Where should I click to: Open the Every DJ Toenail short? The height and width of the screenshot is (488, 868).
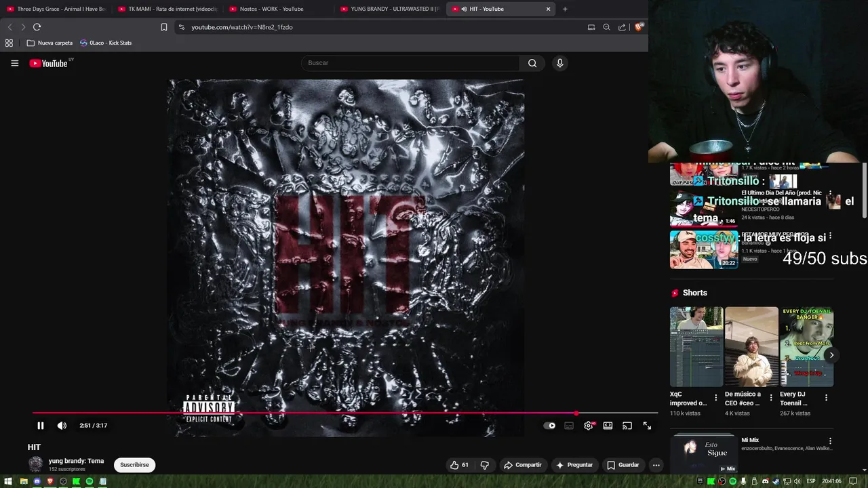(x=806, y=347)
